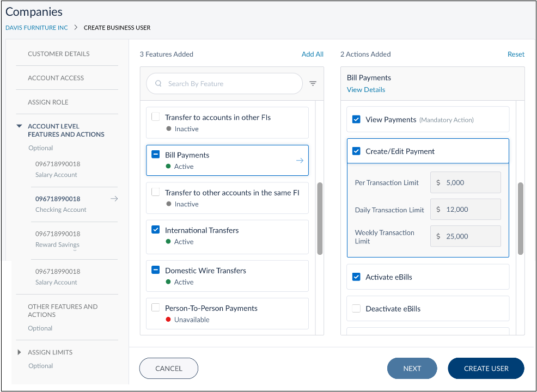This screenshot has height=392, width=537.
Task: Click the filter icon beside feature search
Action: [313, 84]
